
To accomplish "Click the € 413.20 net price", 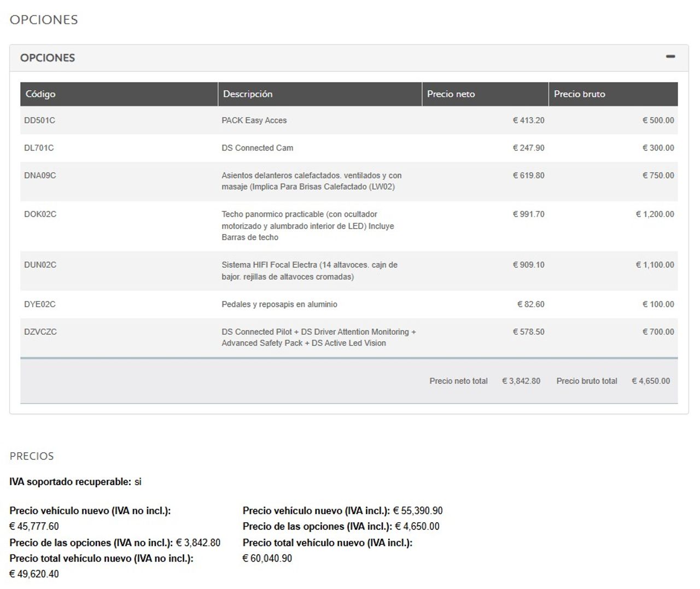I will tap(528, 120).
